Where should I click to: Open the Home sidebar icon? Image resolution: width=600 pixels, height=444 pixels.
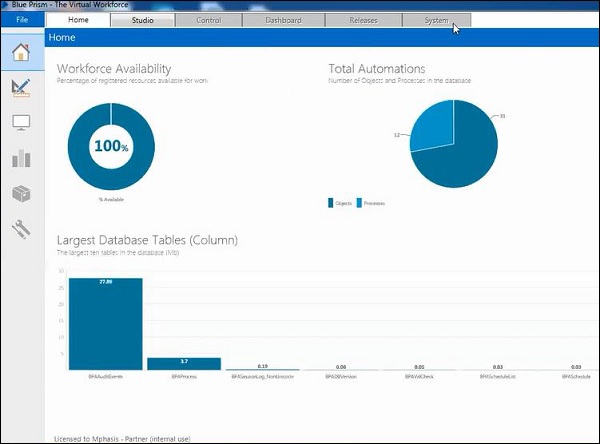pyautogui.click(x=21, y=52)
